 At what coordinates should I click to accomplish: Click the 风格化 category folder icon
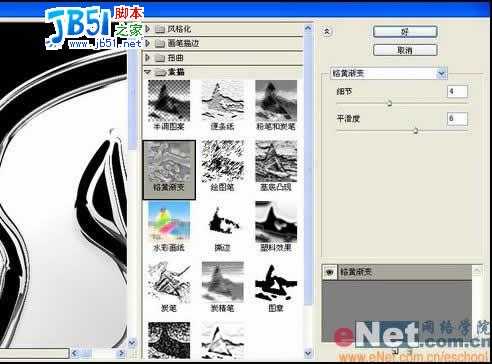point(160,29)
